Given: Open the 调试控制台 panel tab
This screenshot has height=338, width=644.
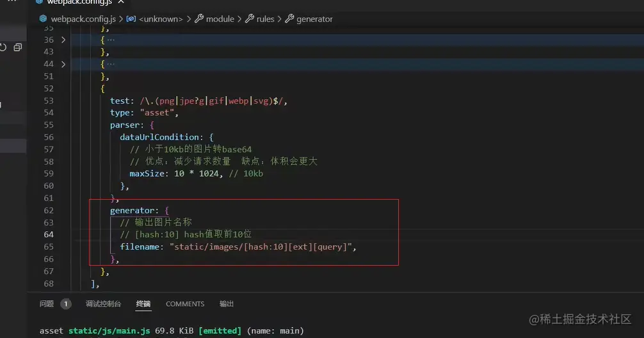Looking at the screenshot, I should [x=103, y=304].
